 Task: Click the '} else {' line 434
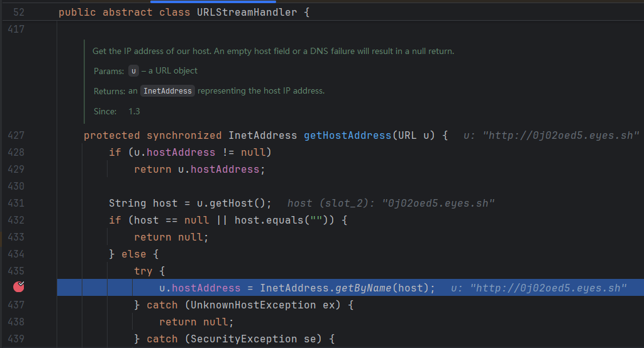coord(133,254)
